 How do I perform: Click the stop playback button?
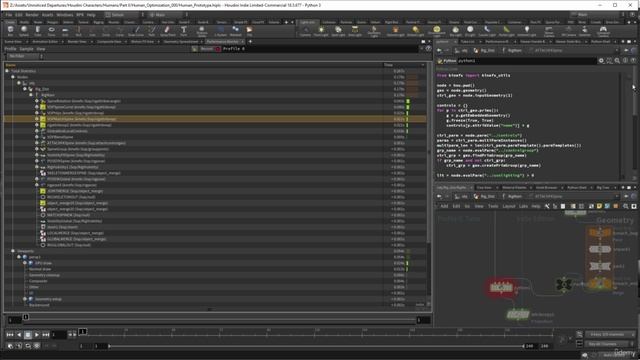pos(28,335)
